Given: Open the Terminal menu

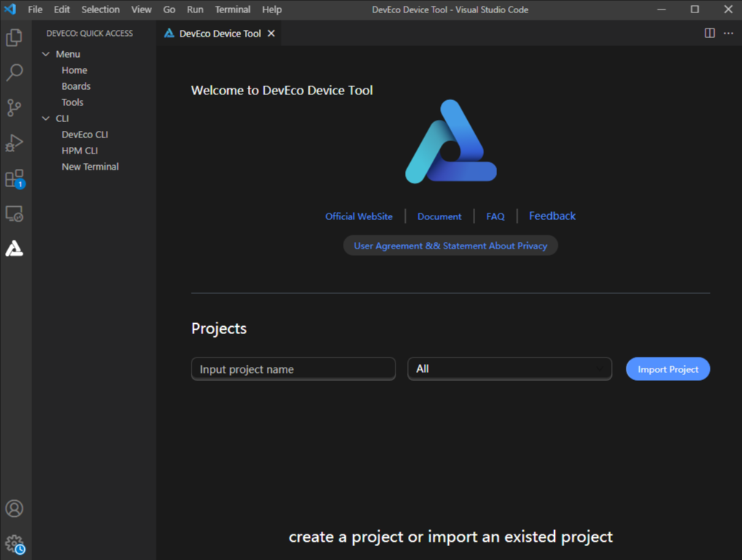Looking at the screenshot, I should [x=232, y=10].
